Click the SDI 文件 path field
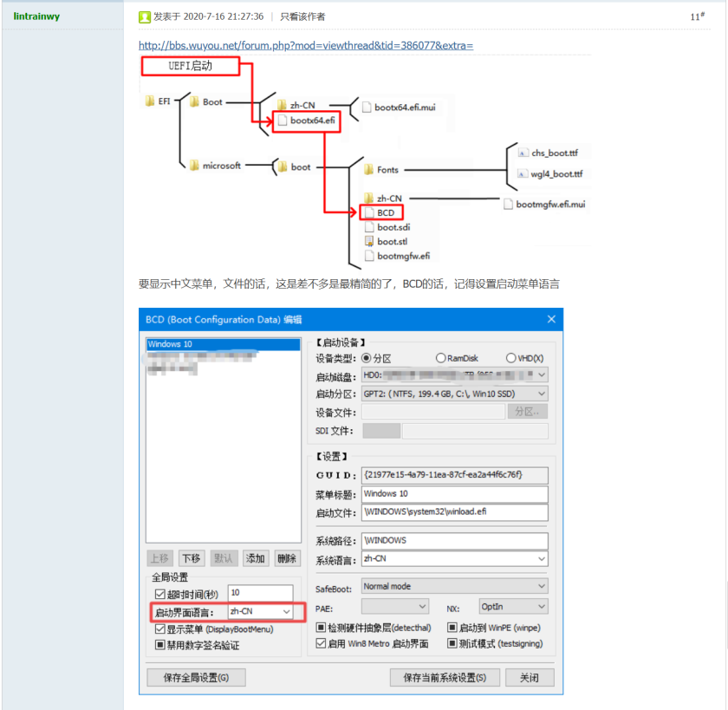This screenshot has width=728, height=710. pyautogui.click(x=475, y=431)
